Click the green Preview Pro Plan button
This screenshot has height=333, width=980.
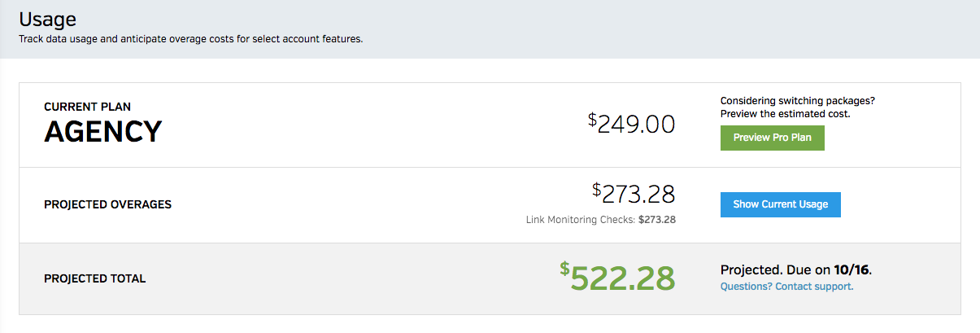(772, 138)
